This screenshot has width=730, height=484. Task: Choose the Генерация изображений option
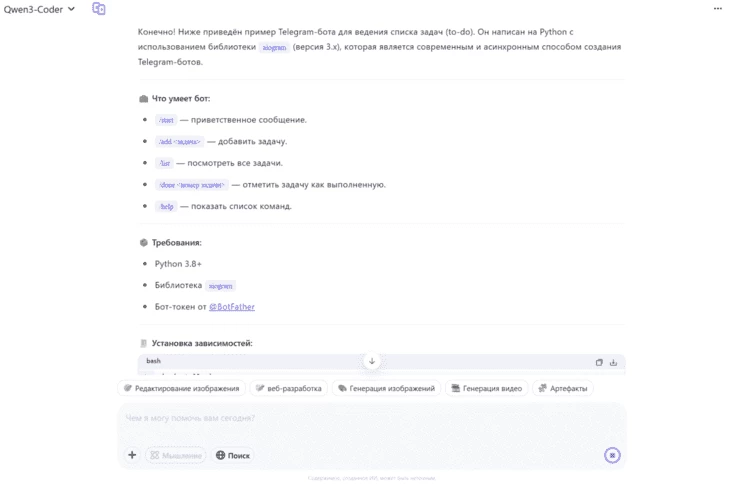386,388
